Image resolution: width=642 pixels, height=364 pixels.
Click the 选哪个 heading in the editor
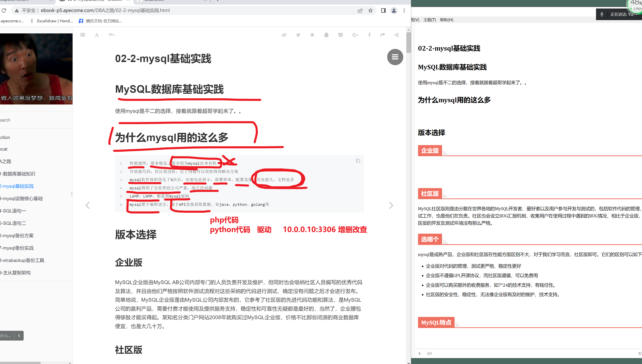coord(430,239)
